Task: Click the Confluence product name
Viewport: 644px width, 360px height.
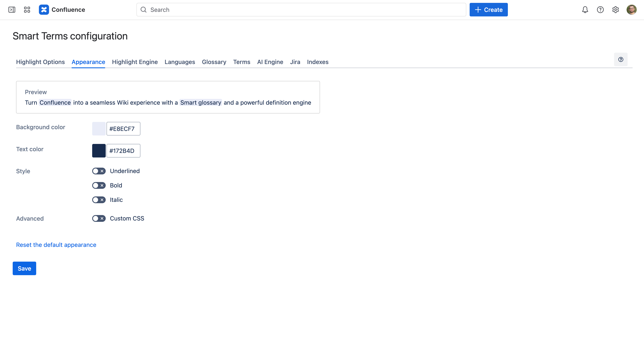Action: click(68, 10)
